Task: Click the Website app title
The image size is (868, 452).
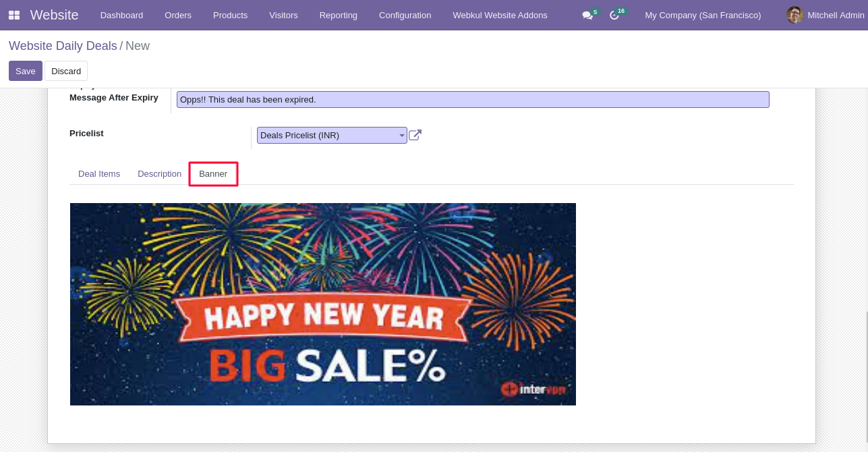Action: pyautogui.click(x=55, y=15)
